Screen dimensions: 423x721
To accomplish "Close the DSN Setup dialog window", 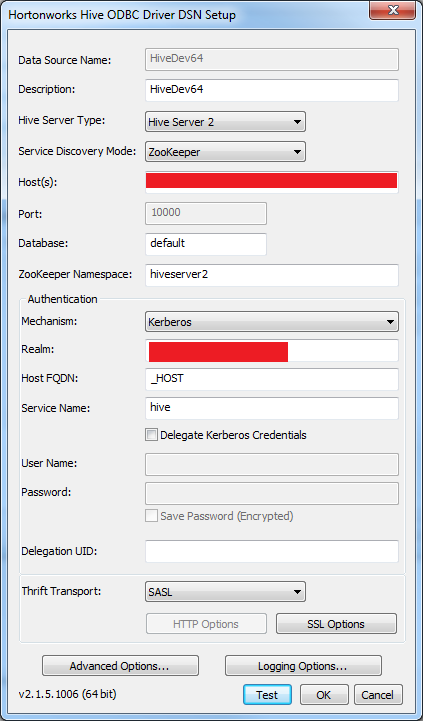I will point(393,10).
